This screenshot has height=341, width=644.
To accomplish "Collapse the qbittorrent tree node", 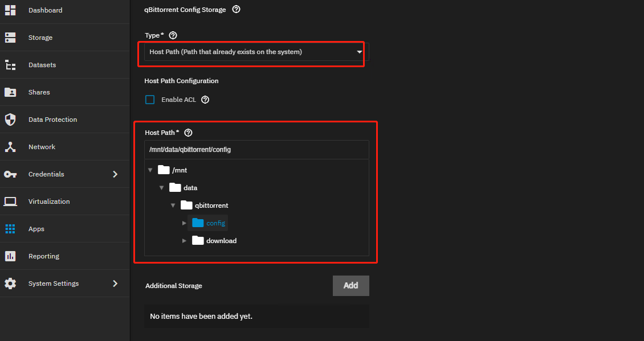I will pyautogui.click(x=173, y=205).
